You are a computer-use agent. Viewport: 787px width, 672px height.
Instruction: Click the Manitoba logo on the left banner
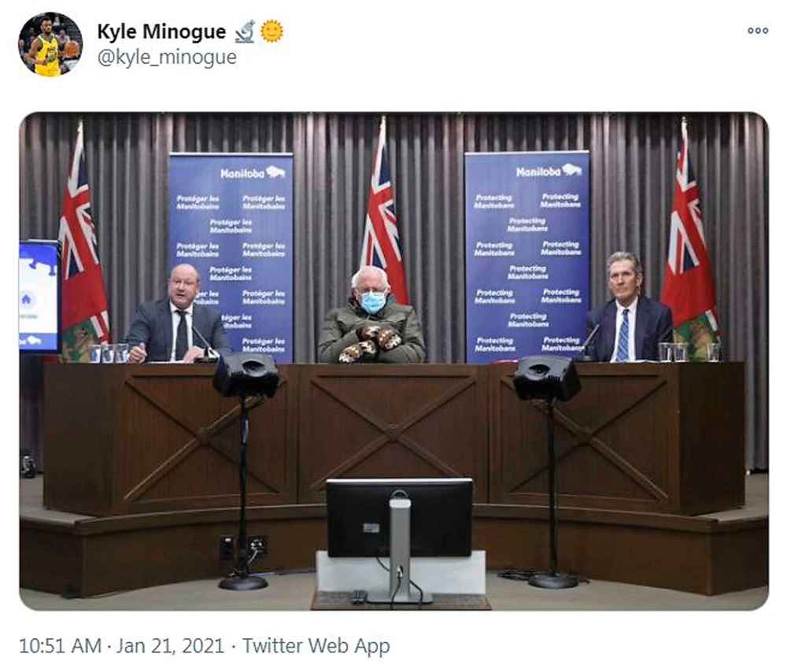coord(253,173)
